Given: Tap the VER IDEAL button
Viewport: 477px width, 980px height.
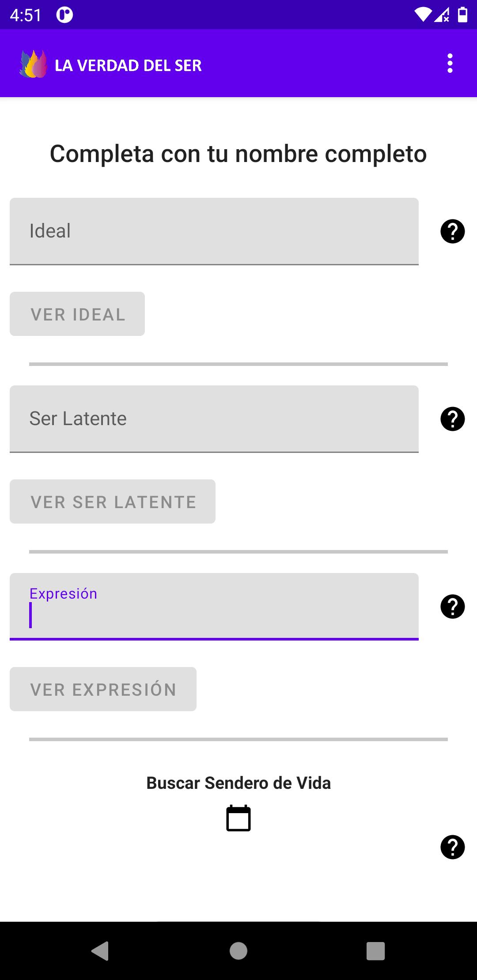Looking at the screenshot, I should (x=77, y=314).
